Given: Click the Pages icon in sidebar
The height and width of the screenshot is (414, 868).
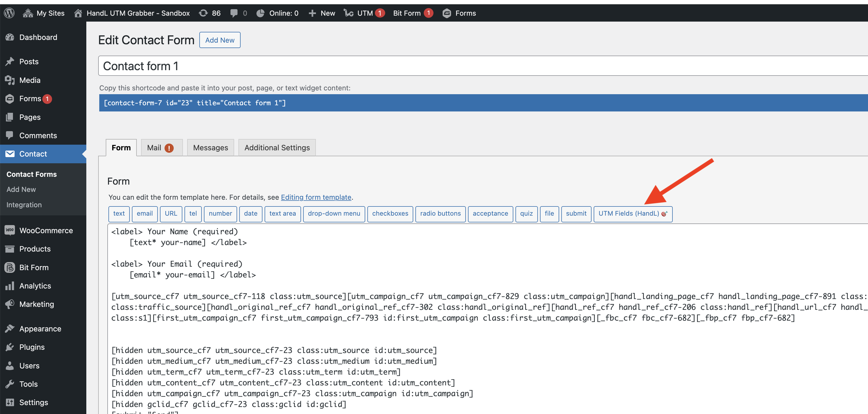Looking at the screenshot, I should [10, 117].
